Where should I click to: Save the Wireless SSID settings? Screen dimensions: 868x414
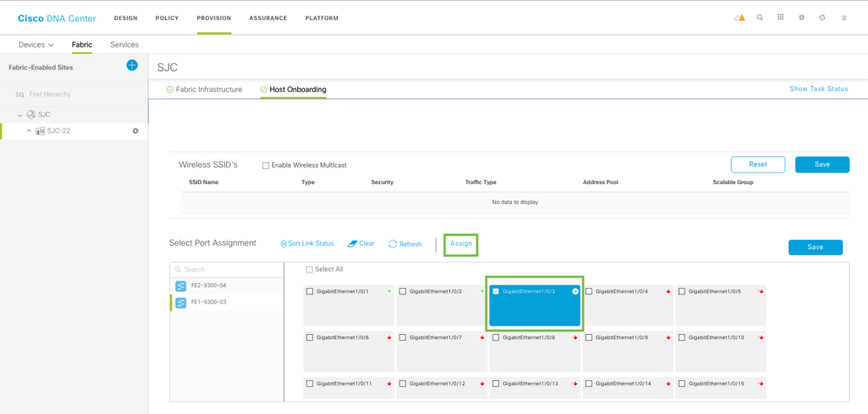(x=822, y=165)
